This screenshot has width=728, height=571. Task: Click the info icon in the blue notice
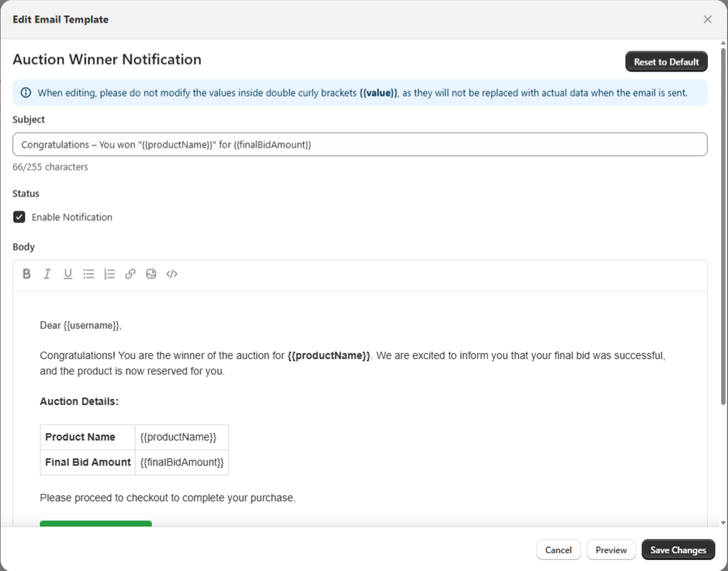26,93
